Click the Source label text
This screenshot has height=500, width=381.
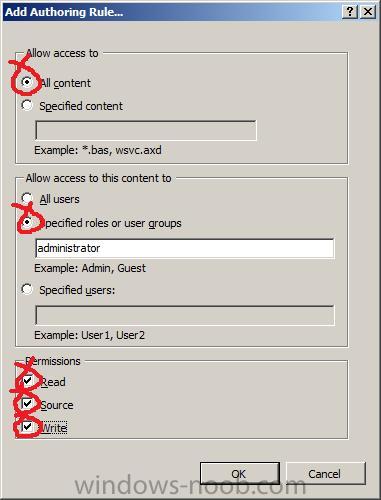pos(56,405)
